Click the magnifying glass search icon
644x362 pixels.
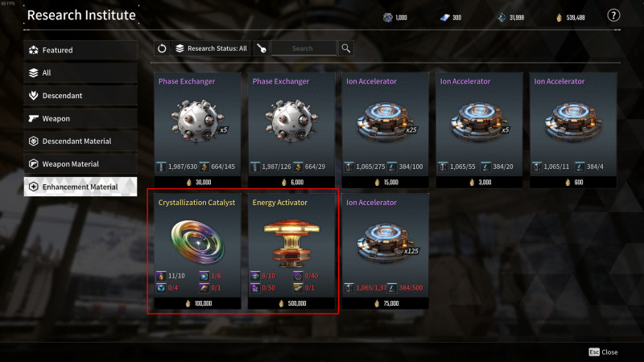coord(346,48)
